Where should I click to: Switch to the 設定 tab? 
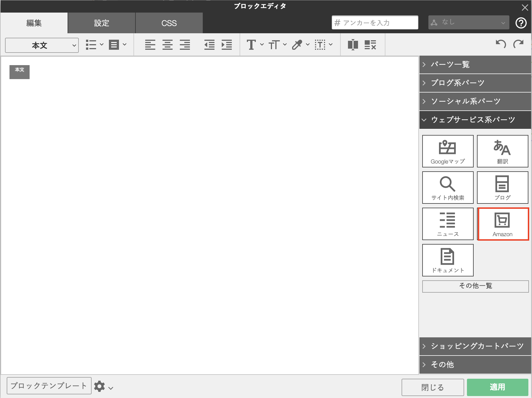(102, 23)
